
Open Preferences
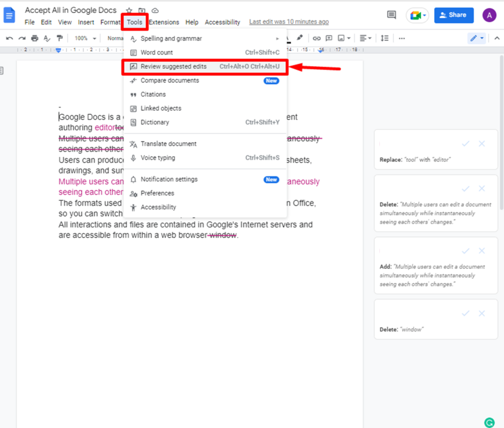point(205,193)
